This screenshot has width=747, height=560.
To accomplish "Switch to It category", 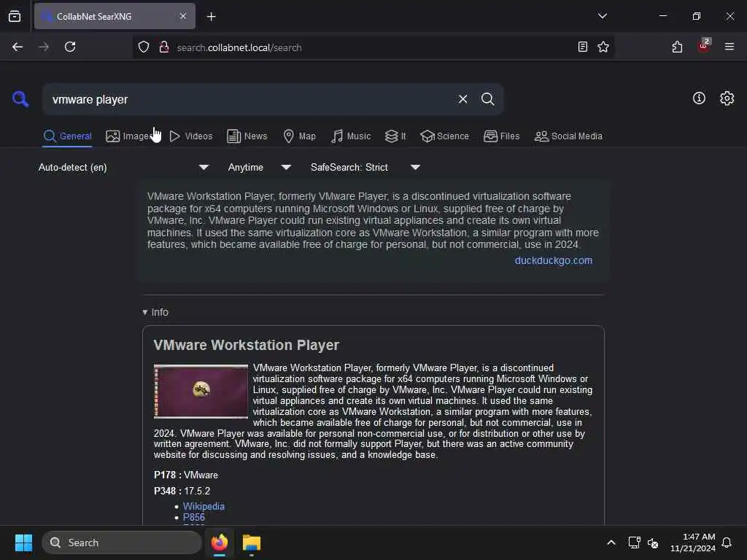I will [395, 136].
